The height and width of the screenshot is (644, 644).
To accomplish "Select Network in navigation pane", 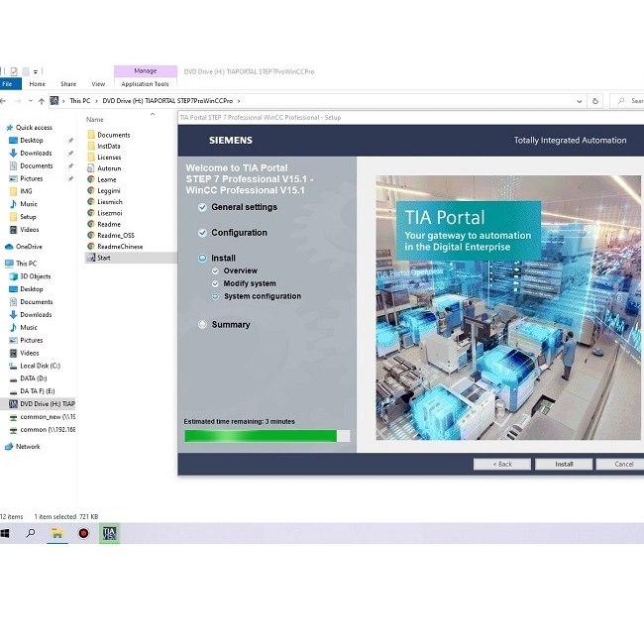I will tap(23, 447).
